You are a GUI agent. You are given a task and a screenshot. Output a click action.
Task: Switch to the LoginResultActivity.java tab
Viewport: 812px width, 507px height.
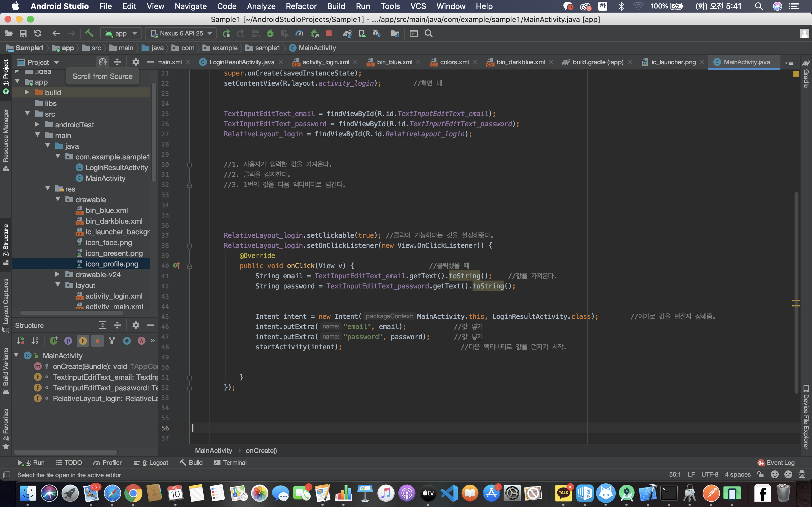coord(242,62)
